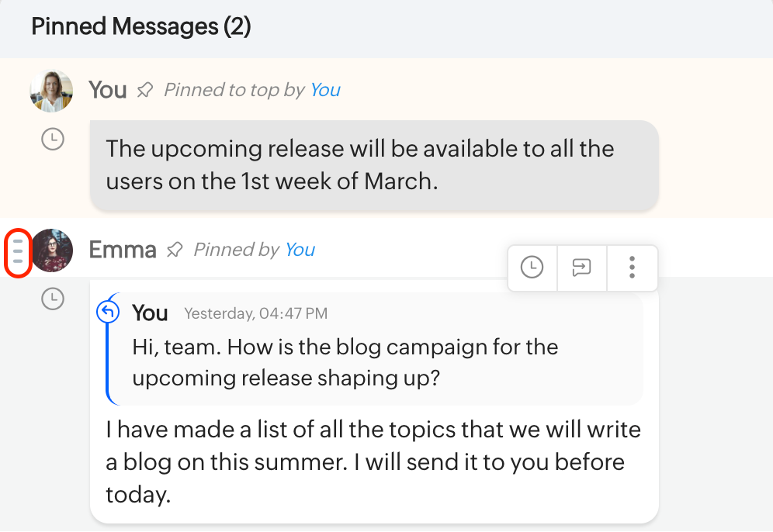
Task: Click the You link after 'Pinned by'
Action: [300, 250]
